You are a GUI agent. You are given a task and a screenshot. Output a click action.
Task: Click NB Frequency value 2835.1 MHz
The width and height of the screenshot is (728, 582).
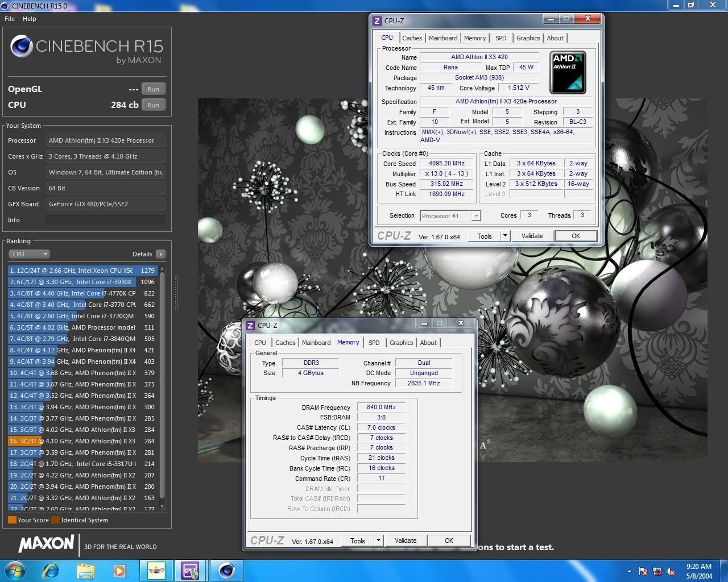[x=424, y=383]
